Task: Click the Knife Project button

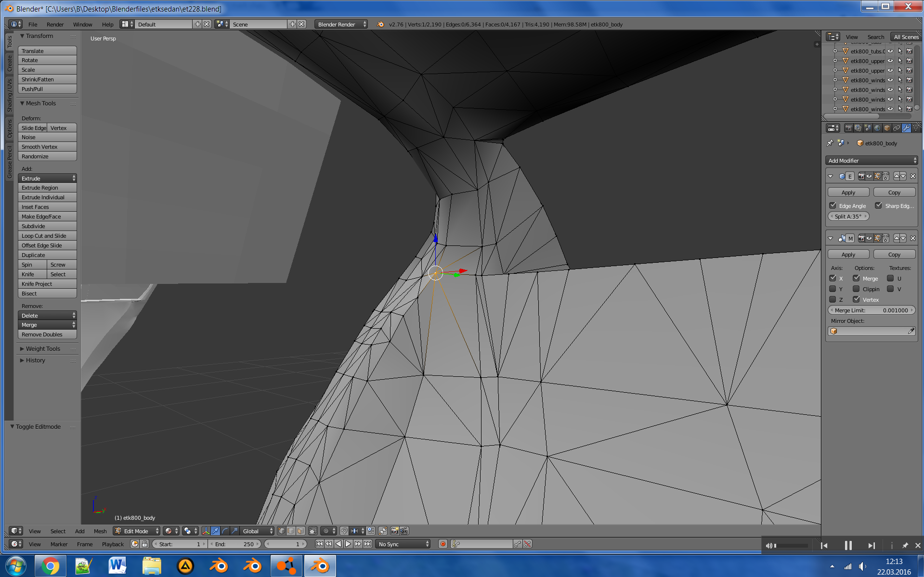Action: tap(47, 284)
